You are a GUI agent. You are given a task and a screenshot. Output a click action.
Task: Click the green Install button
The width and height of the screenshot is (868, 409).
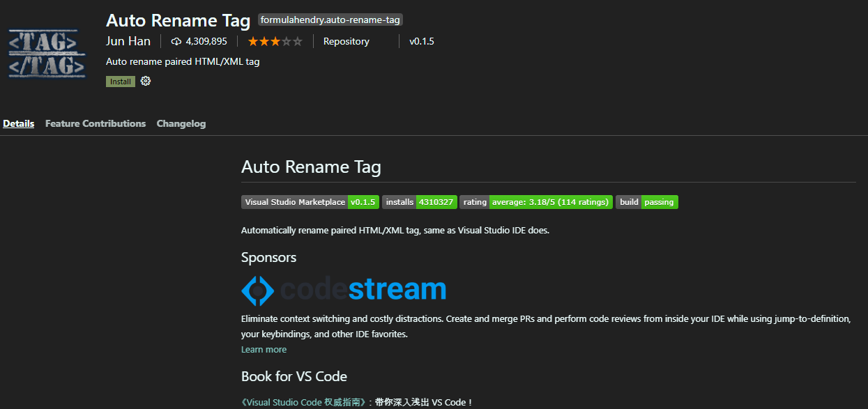click(x=121, y=82)
